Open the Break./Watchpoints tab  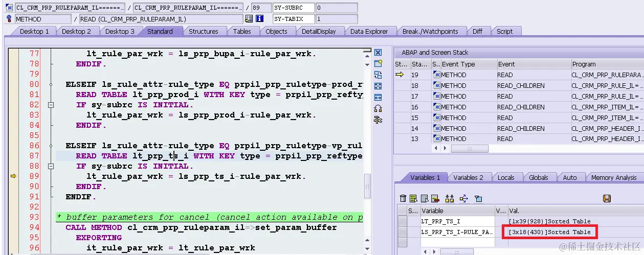[430, 31]
